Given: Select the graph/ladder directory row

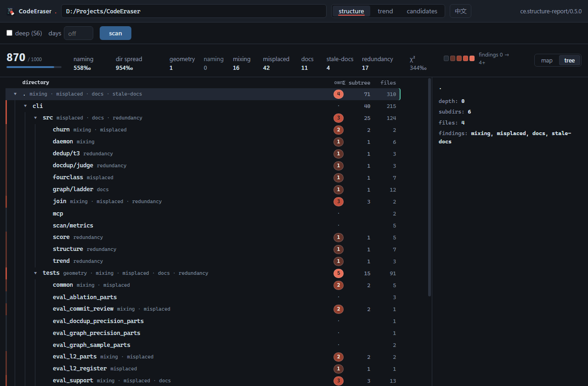Looking at the screenshot, I should tap(202, 190).
